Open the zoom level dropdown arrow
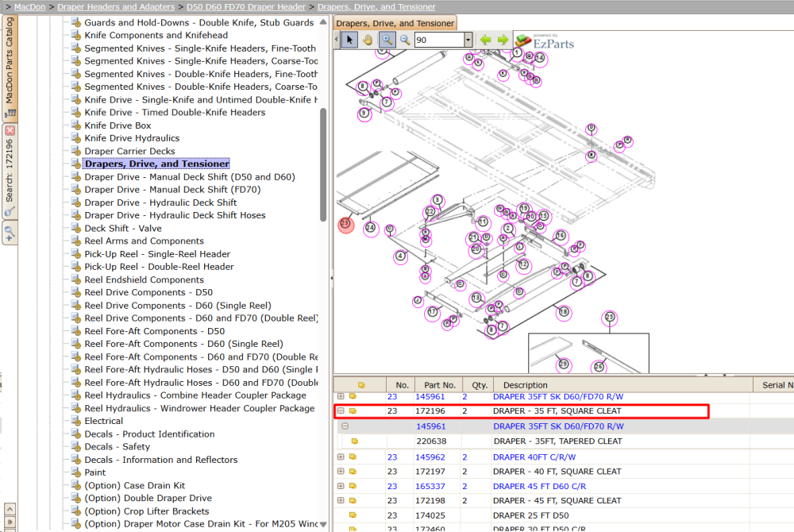The height and width of the screenshot is (532, 794). pyautogui.click(x=468, y=40)
